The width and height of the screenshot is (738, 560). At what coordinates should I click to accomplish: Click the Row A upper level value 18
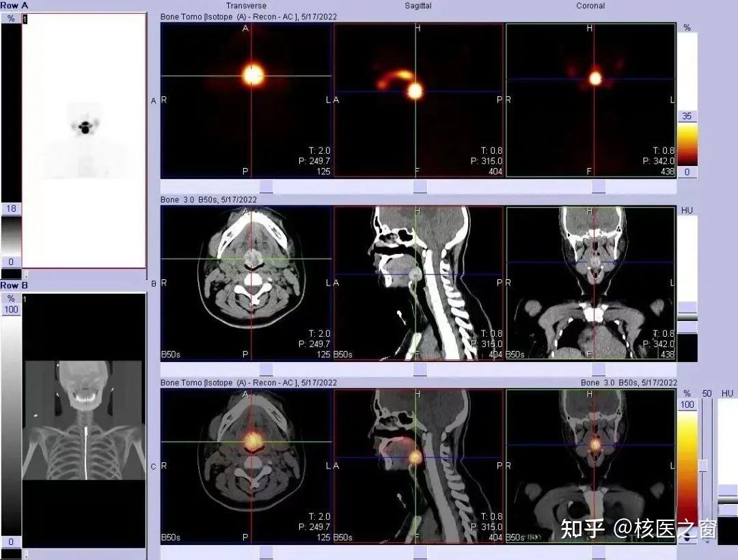point(12,208)
